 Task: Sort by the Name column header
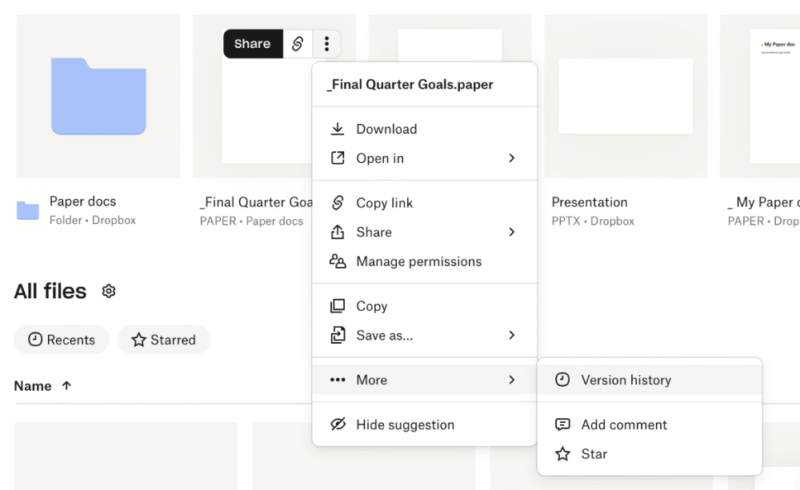click(33, 385)
